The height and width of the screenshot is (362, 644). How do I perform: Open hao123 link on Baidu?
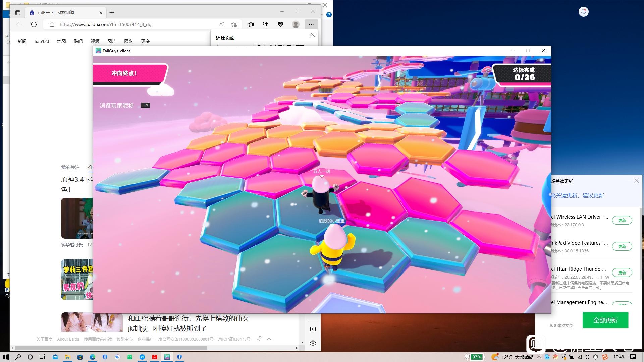(42, 41)
